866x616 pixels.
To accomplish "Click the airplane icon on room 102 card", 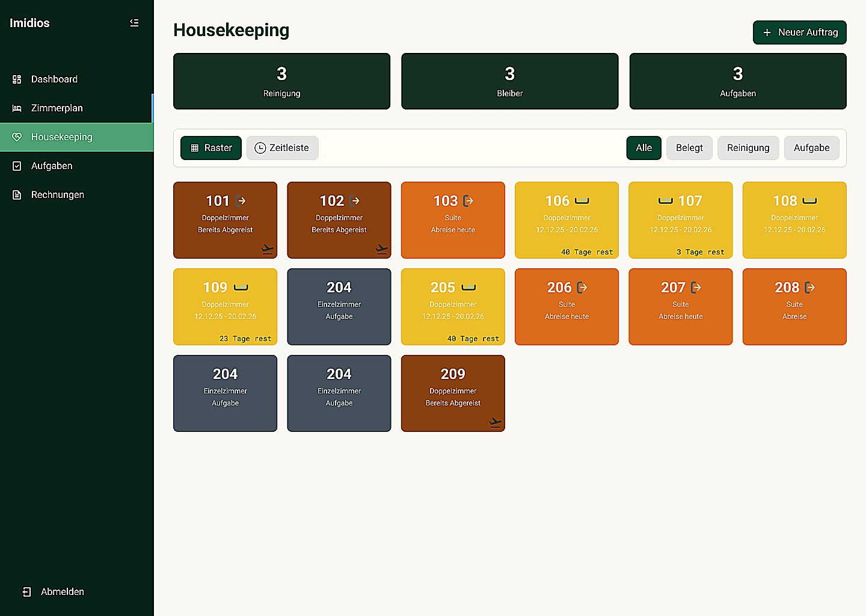I will [x=381, y=249].
